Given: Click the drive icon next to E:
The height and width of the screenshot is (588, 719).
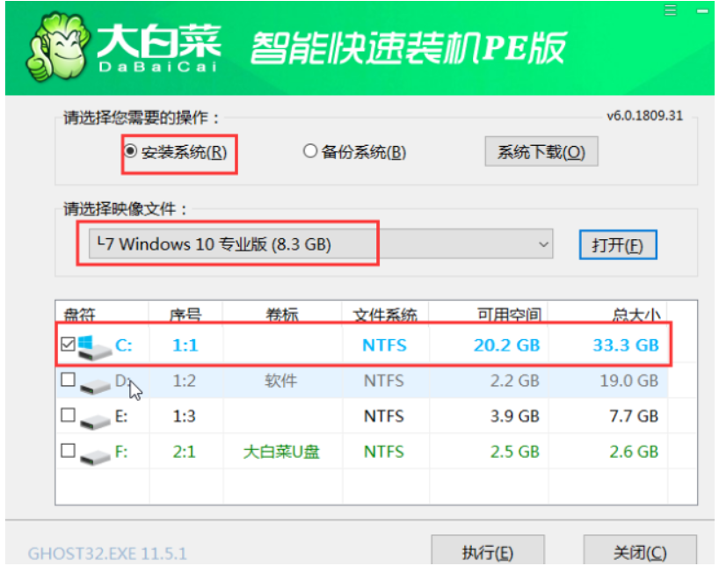Looking at the screenshot, I should pos(95,421).
